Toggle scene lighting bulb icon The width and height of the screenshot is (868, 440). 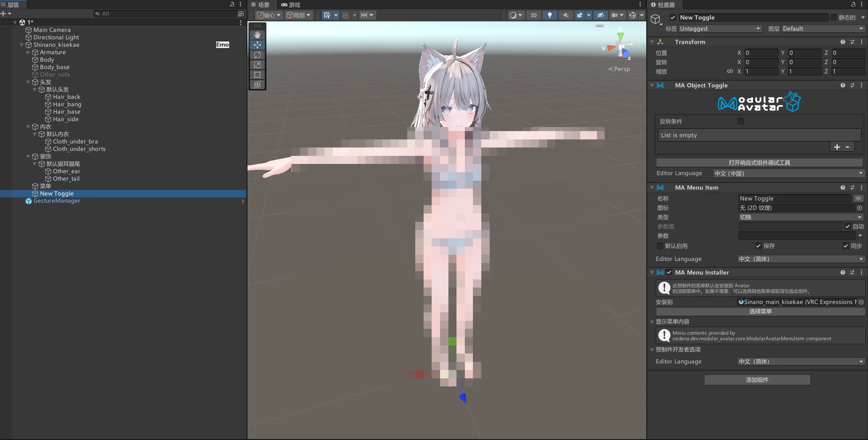tap(550, 15)
